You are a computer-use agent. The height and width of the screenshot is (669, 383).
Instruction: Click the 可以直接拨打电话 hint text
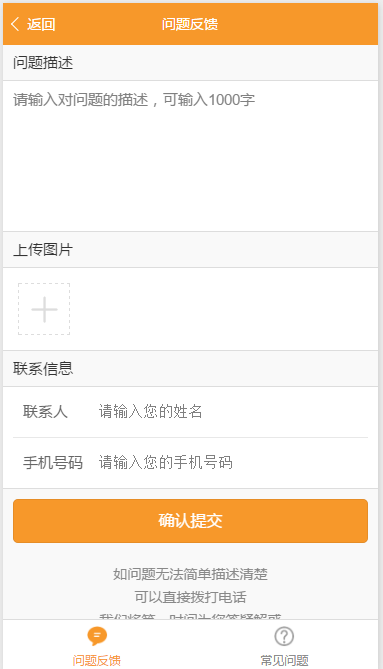[190, 597]
